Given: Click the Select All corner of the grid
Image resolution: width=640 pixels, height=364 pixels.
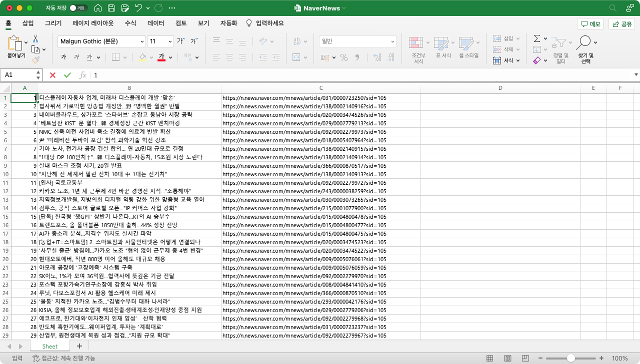Looking at the screenshot, I should 5,88.
